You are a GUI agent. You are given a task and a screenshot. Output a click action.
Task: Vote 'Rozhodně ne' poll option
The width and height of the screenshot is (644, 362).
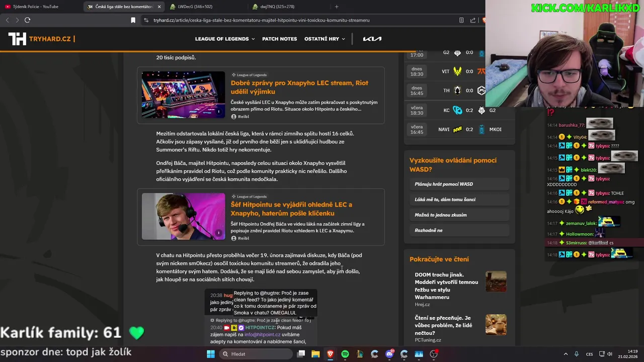459,230
